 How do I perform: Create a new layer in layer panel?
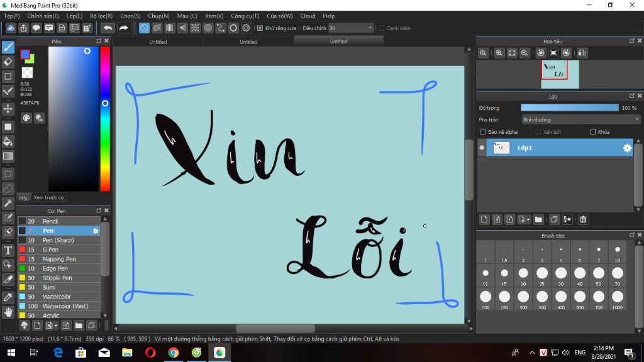click(484, 219)
